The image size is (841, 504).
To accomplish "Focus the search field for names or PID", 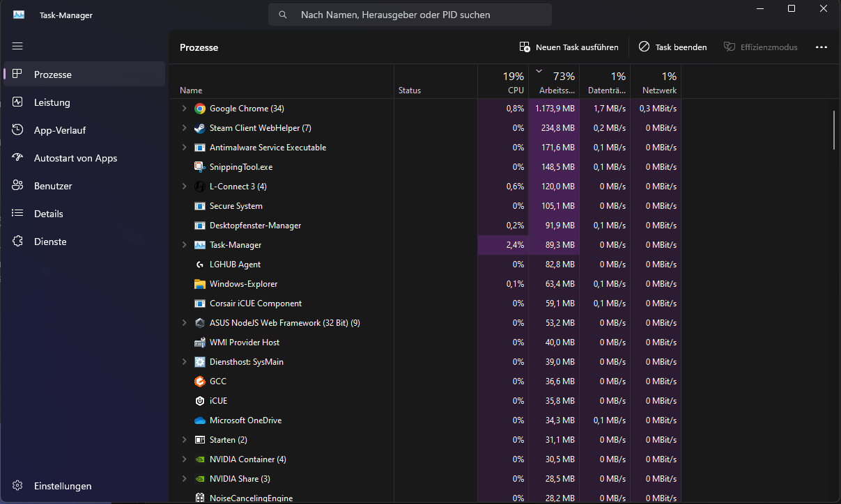I will 410,15.
